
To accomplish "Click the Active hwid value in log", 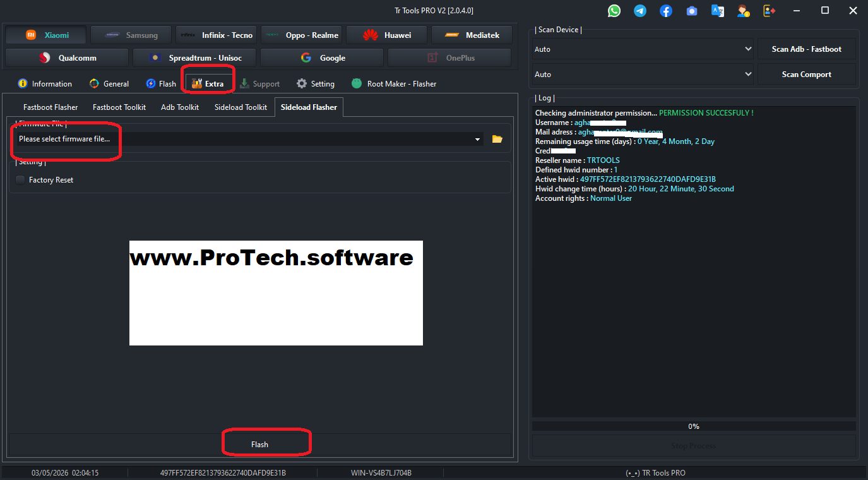I will click(x=648, y=179).
